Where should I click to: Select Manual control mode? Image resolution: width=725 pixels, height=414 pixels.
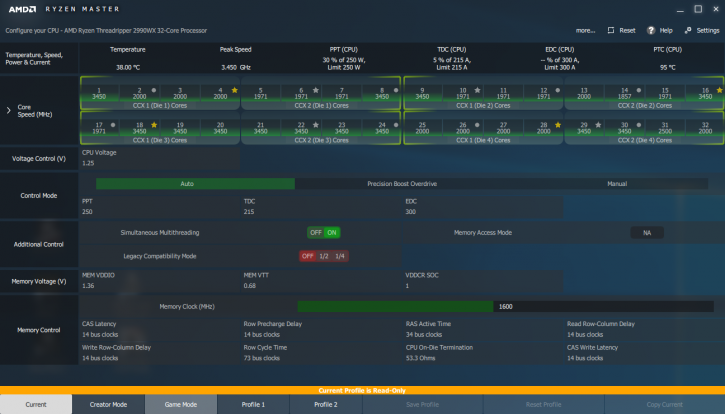(x=617, y=184)
